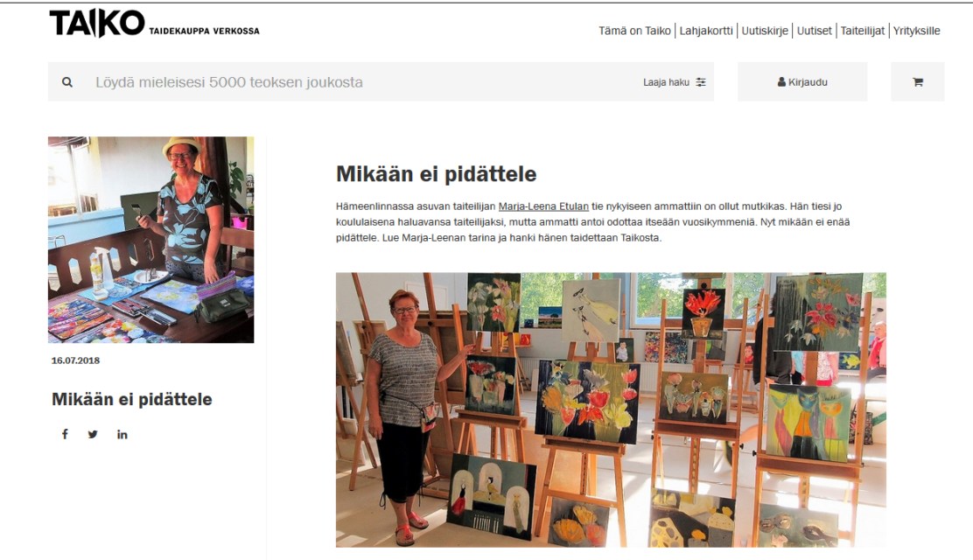The height and width of the screenshot is (560, 973).
Task: Click the large studio easels photo
Action: pos(611,409)
